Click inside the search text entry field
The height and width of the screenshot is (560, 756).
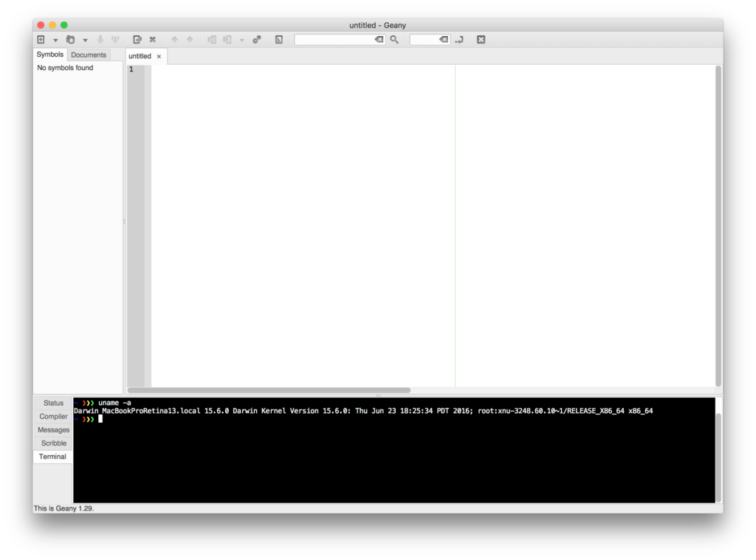[x=336, y=39]
